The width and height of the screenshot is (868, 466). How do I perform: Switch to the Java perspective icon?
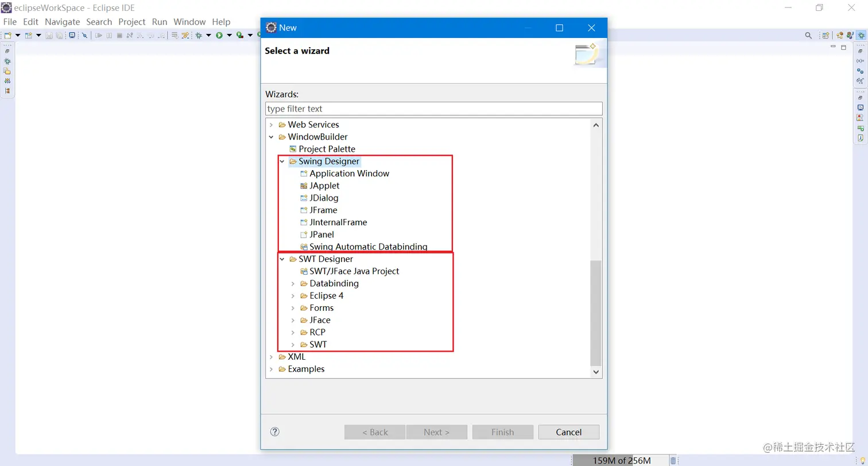(850, 36)
